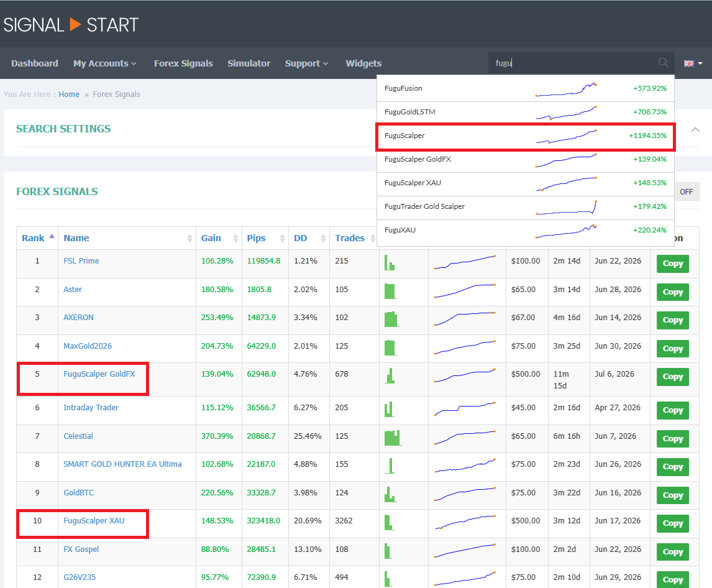Open the Dashboard menu item
Screen dimensions: 712x588
(35, 63)
